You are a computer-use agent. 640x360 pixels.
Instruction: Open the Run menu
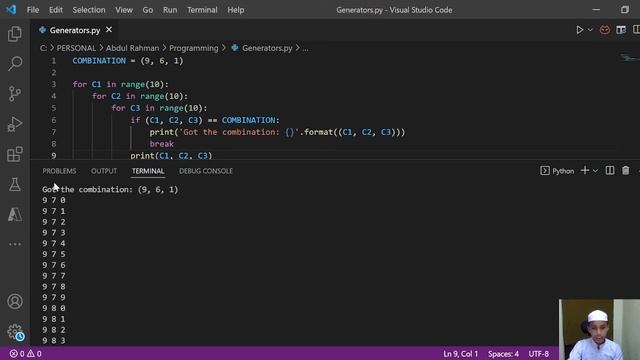click(x=170, y=10)
